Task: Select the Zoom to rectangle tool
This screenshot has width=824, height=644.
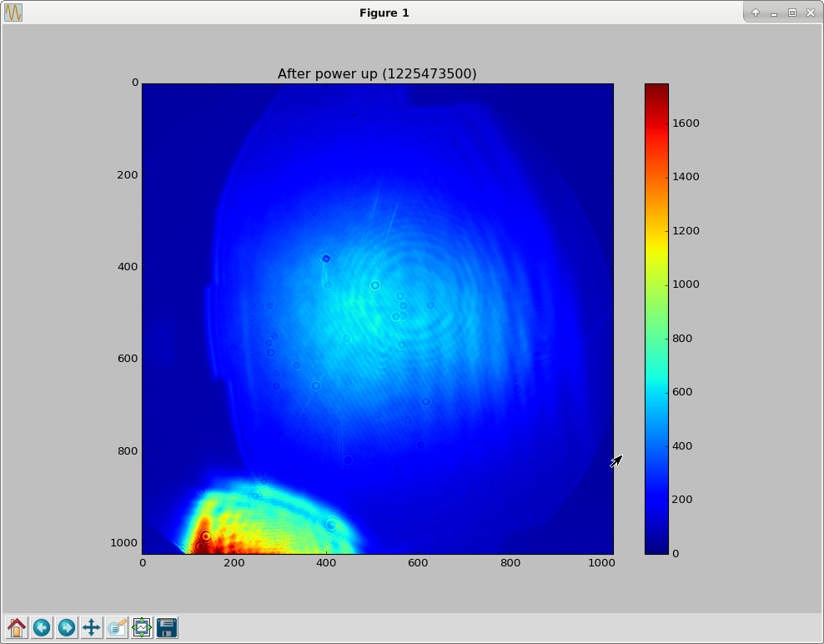Action: [117, 627]
